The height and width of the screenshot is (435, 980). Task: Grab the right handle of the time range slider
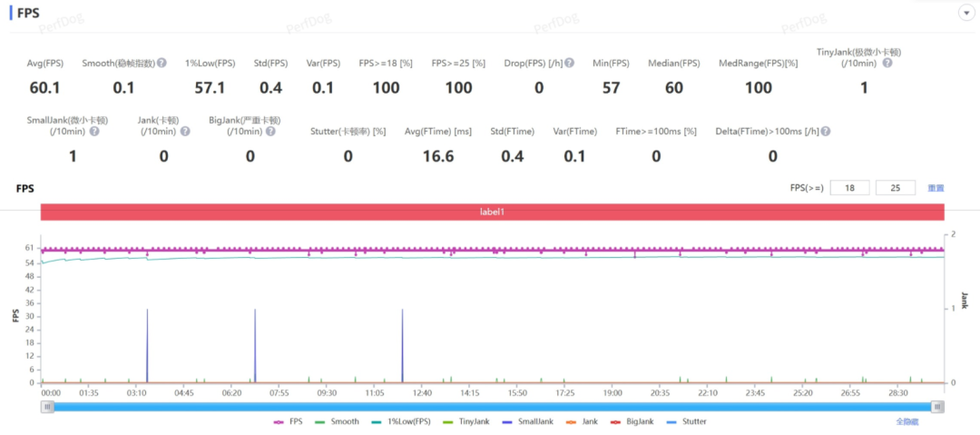coord(936,407)
